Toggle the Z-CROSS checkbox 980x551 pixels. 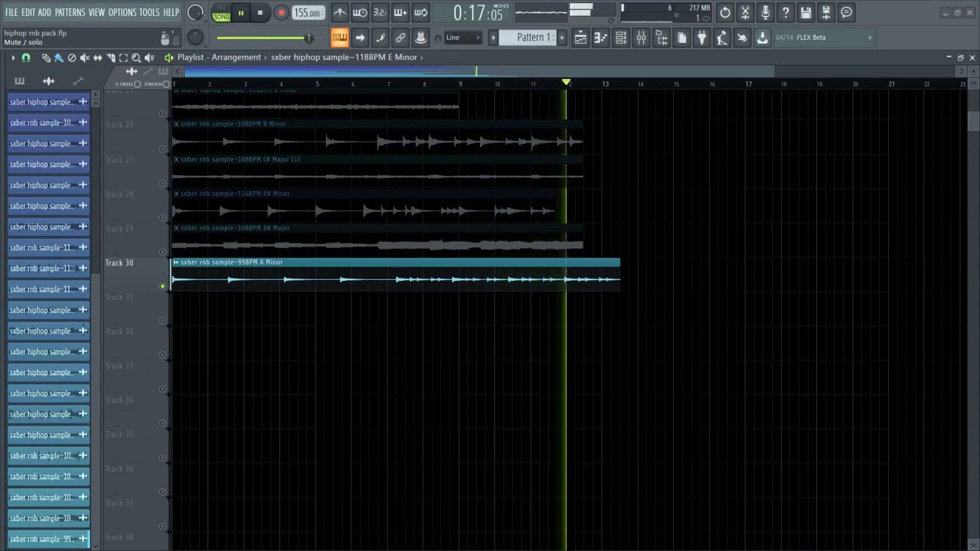pos(138,84)
